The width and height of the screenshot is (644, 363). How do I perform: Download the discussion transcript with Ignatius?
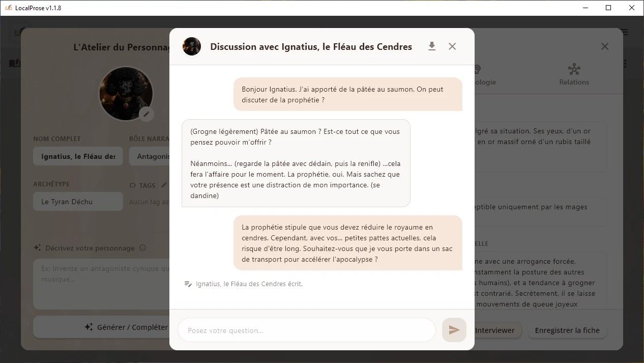click(432, 46)
